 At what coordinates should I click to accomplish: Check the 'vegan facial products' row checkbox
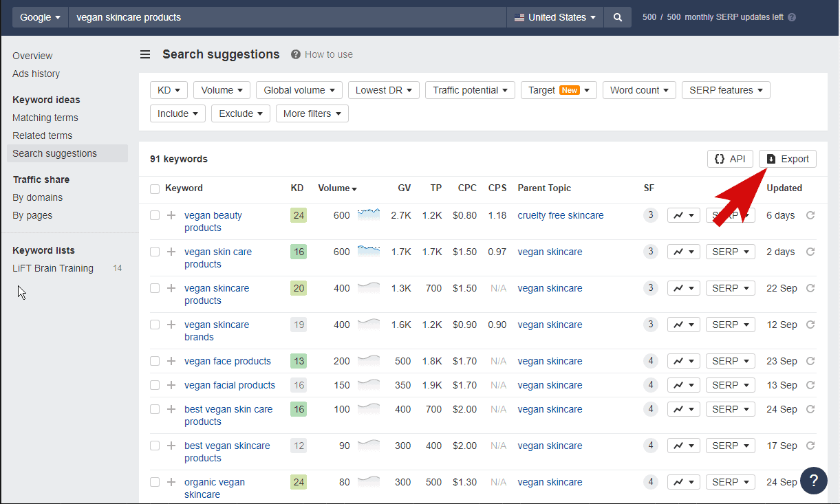tap(155, 385)
